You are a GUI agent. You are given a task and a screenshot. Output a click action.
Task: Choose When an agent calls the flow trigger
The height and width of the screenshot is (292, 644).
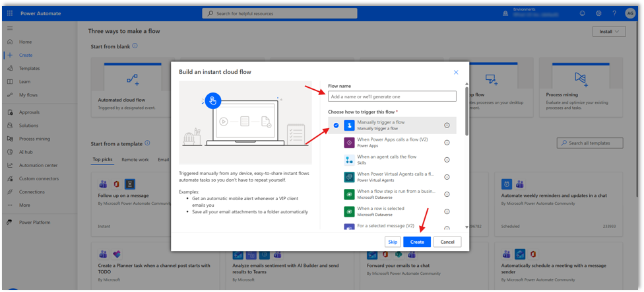pos(387,160)
